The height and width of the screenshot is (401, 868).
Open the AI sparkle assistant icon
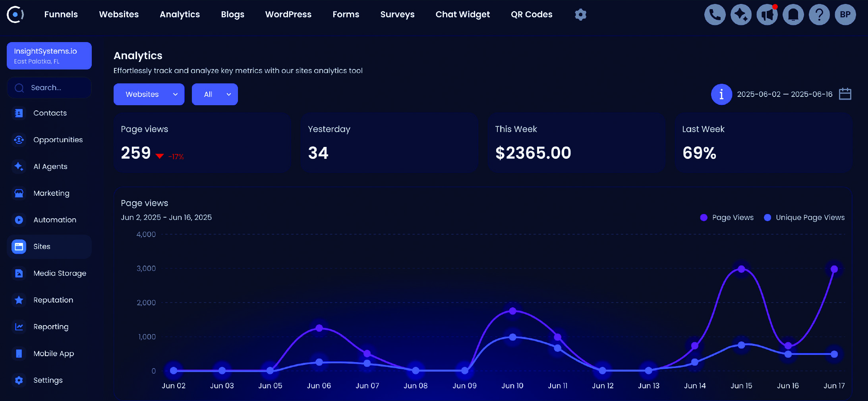click(741, 15)
